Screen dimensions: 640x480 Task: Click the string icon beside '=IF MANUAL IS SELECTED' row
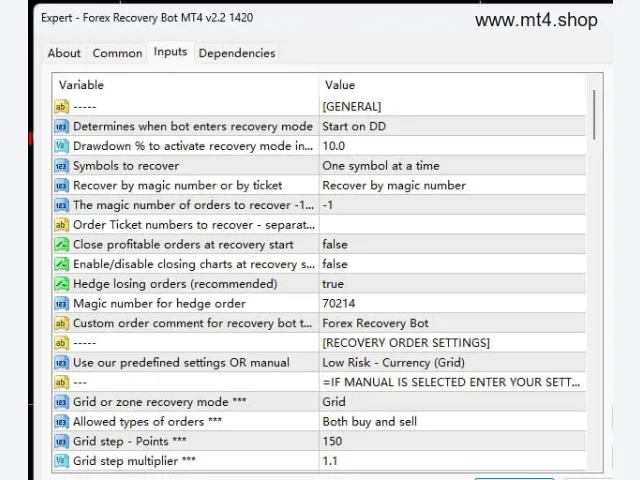pyautogui.click(x=61, y=382)
